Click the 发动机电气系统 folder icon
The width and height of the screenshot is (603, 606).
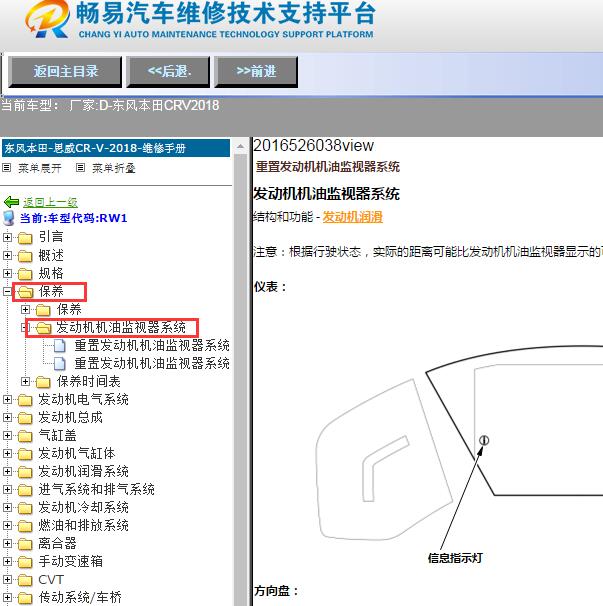pyautogui.click(x=26, y=400)
